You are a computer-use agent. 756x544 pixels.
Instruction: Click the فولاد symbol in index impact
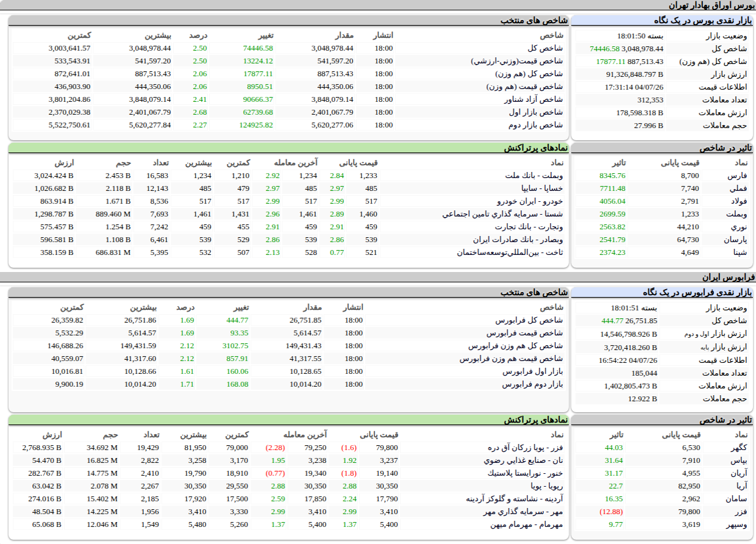(738, 201)
